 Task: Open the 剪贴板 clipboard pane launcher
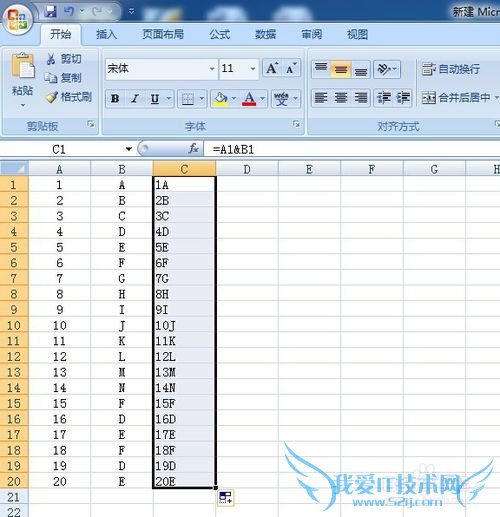point(91,124)
